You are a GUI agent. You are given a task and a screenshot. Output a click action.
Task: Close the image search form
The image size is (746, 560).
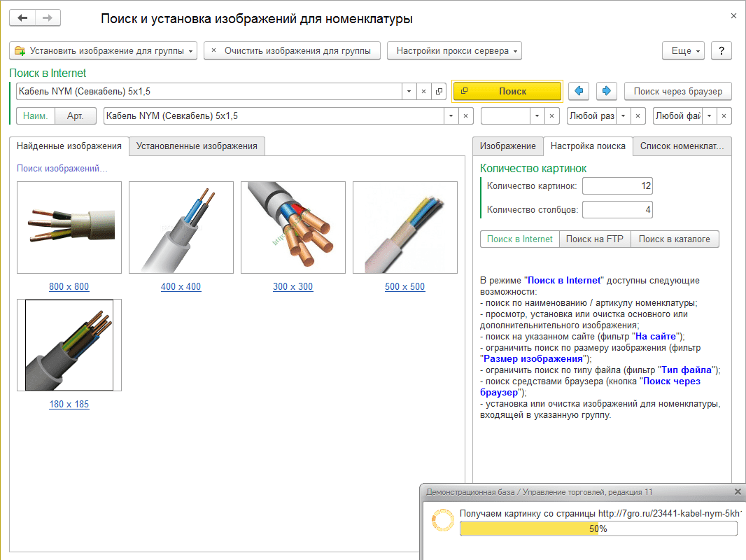[x=733, y=15]
